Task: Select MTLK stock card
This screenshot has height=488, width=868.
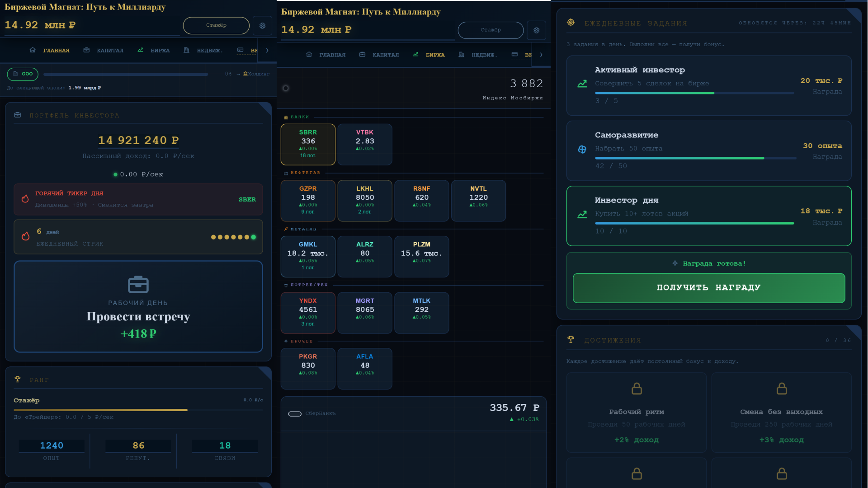Action: click(422, 313)
